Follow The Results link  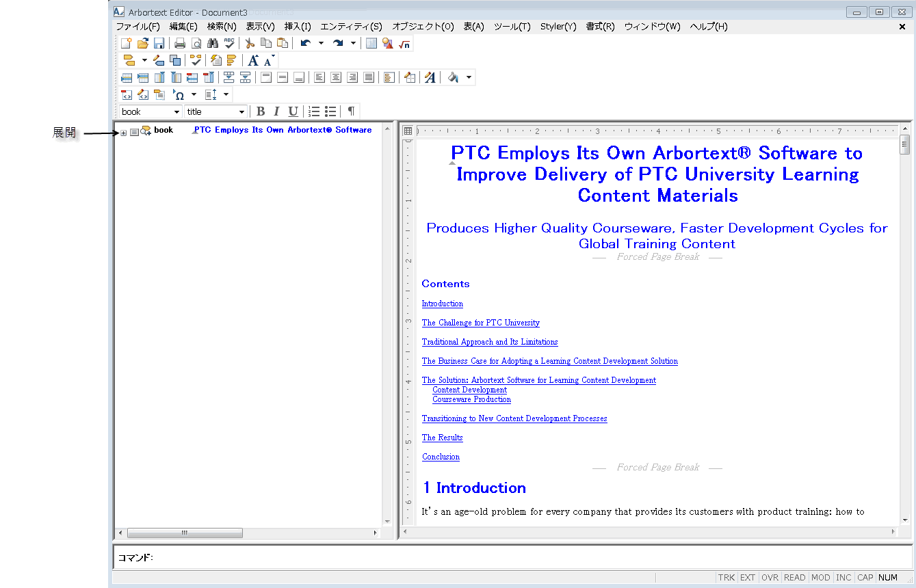coord(442,438)
